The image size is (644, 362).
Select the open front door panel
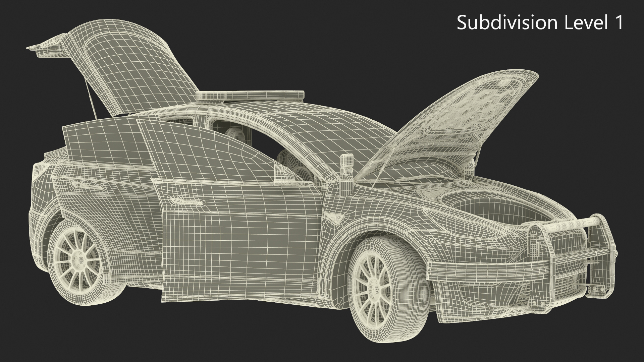[235, 235]
